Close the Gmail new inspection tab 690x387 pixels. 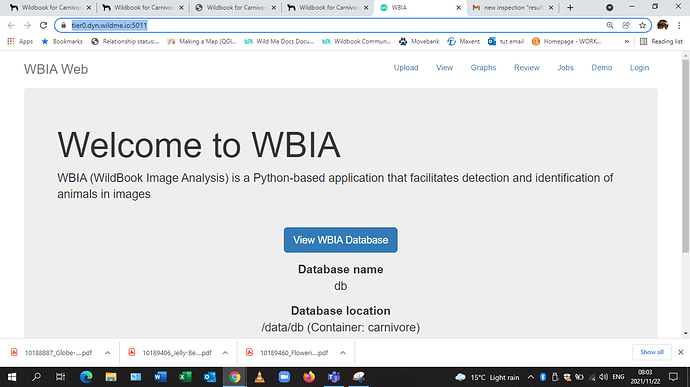click(x=551, y=7)
